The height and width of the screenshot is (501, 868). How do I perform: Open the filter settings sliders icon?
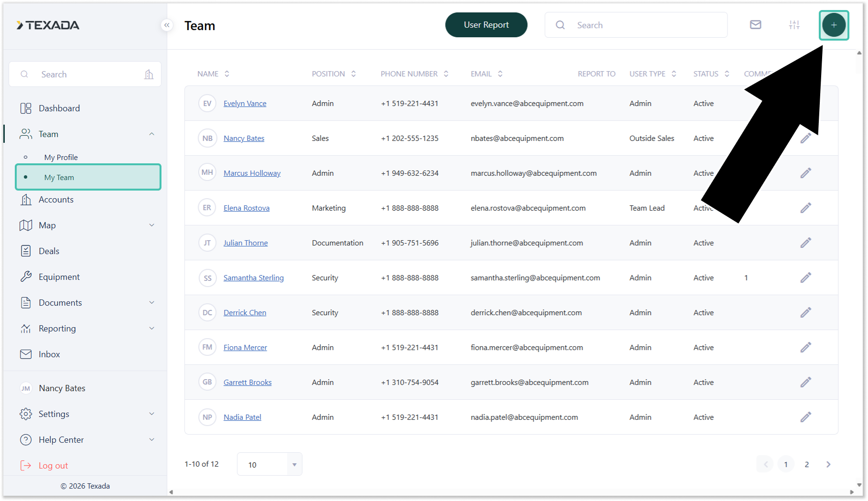click(x=794, y=25)
